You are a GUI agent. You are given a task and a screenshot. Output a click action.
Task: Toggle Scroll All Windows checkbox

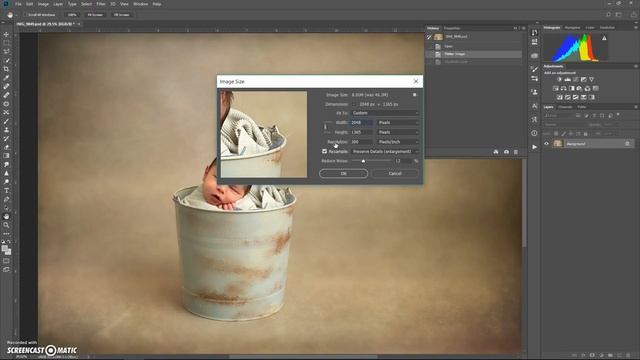pyautogui.click(x=25, y=15)
